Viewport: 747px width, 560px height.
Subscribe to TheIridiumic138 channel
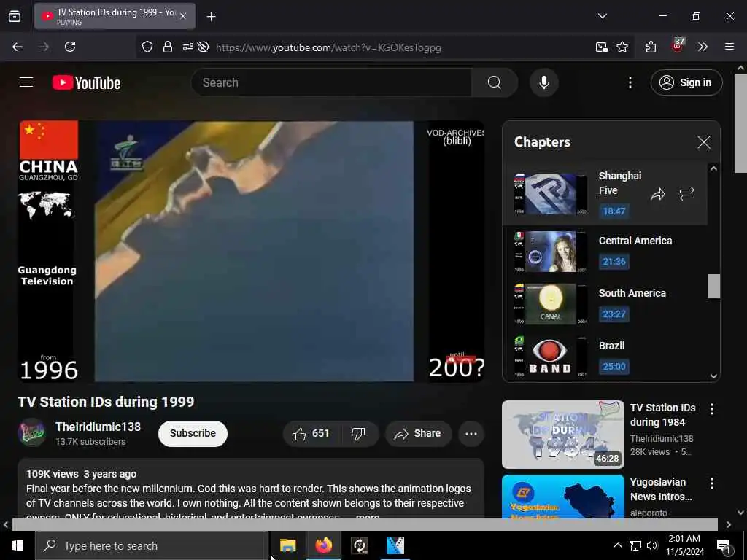(193, 433)
